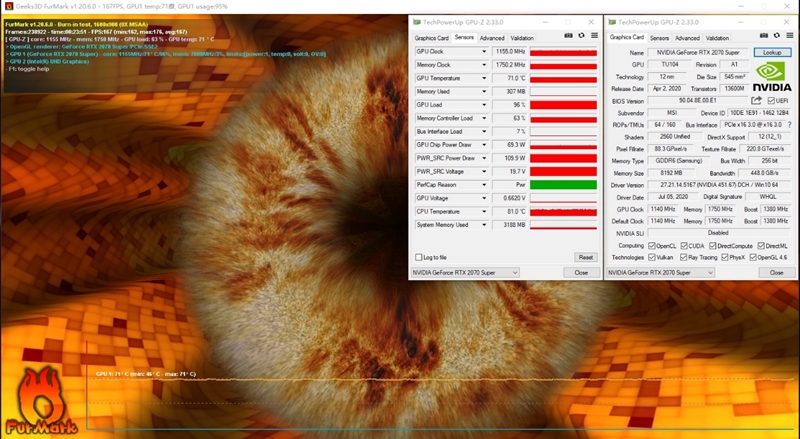Screen dimensions: 800x439
Task: Click PerfCap Reason green graph bar
Action: 563,185
